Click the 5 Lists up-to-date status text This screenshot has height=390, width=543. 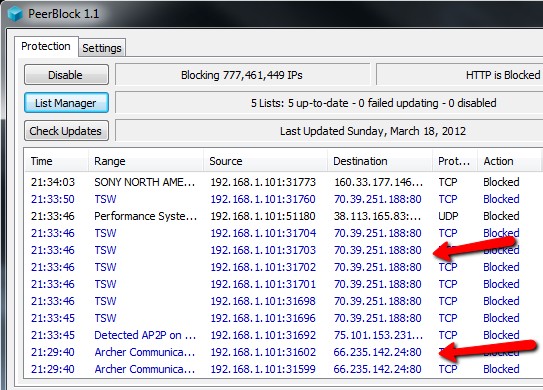pos(374,103)
